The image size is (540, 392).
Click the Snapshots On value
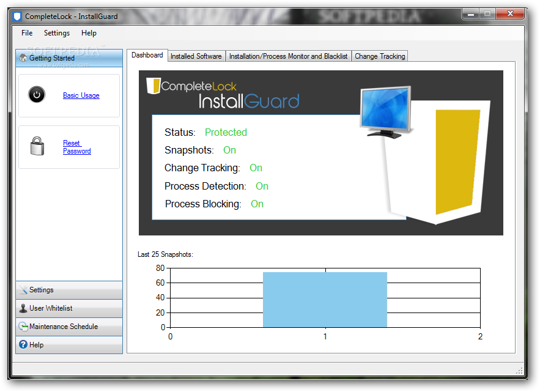[x=229, y=150]
